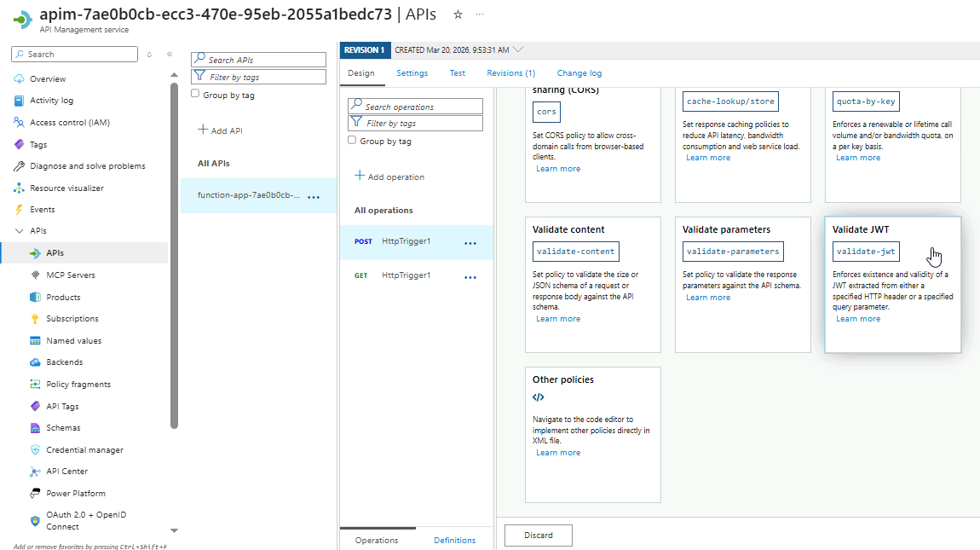This screenshot has height=550, width=980.
Task: Collapse the APIs section in the sidebar
Action: 20,231
